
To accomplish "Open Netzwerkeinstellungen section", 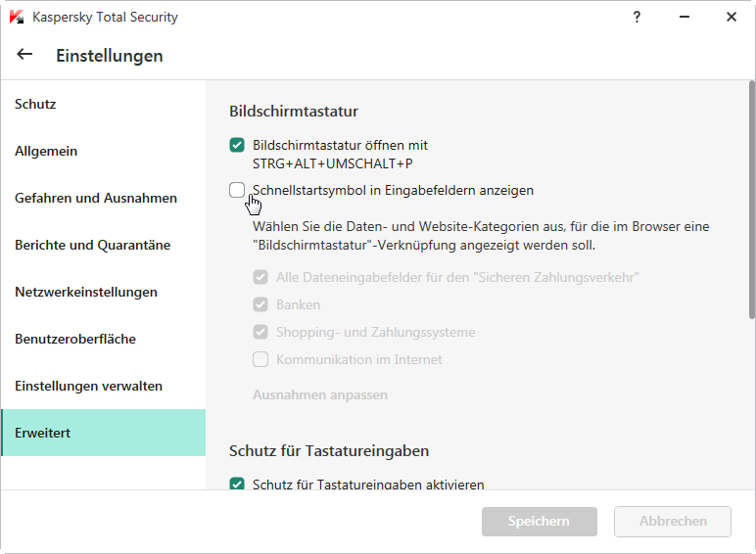I will point(103,292).
